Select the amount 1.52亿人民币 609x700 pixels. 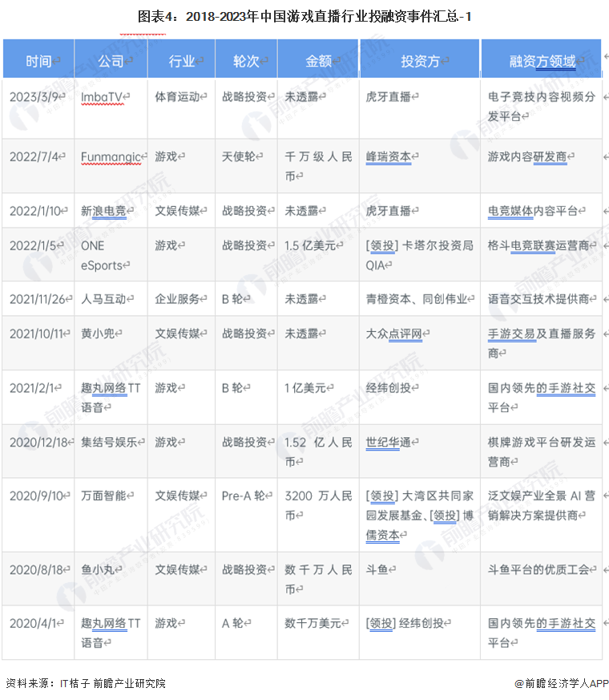pos(318,451)
